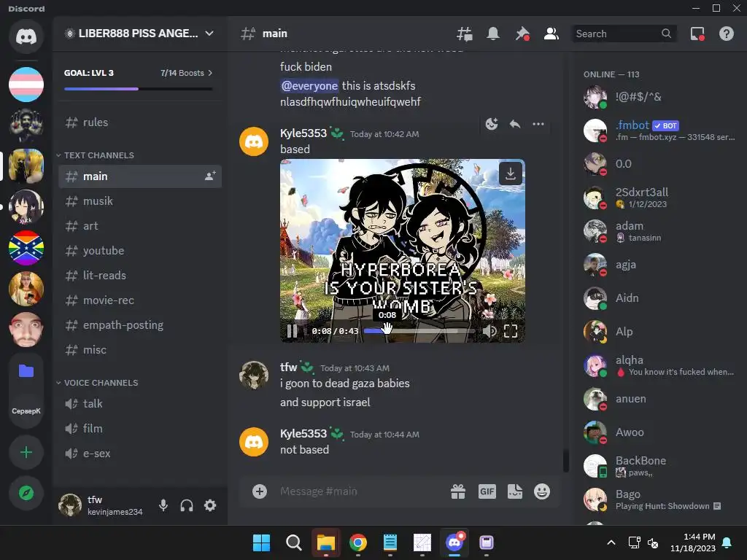Open the server name dropdown menu

[x=139, y=34]
